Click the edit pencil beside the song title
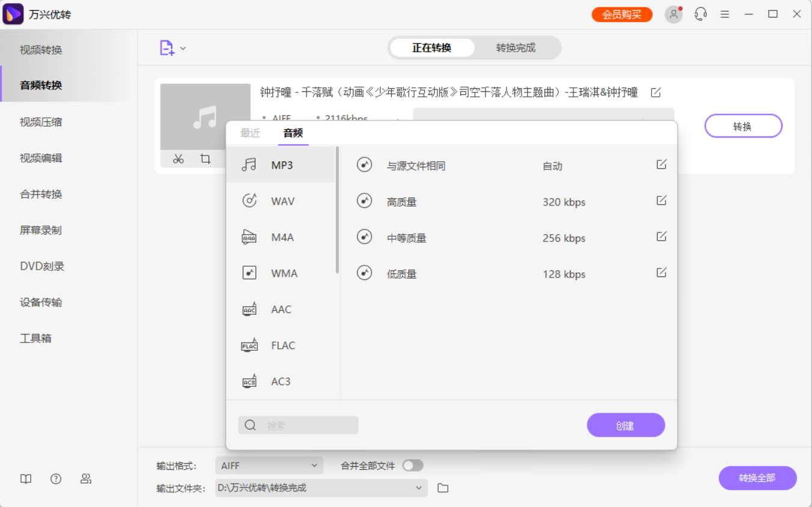Viewport: 812px width, 507px height. click(x=656, y=92)
